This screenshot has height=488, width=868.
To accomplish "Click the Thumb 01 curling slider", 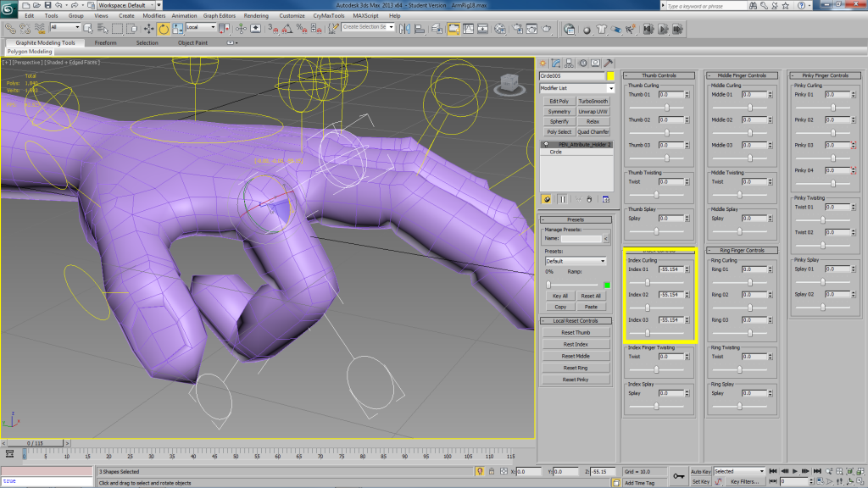I will (667, 108).
